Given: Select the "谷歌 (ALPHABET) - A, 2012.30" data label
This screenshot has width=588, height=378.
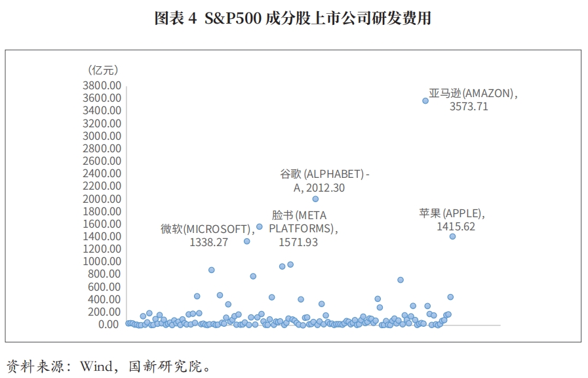Looking at the screenshot, I should (324, 181).
